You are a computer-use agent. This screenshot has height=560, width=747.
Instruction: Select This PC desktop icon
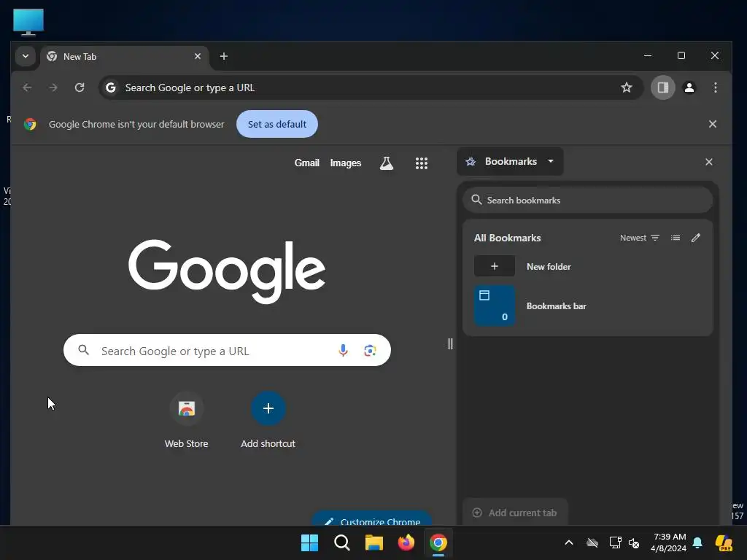(x=28, y=22)
